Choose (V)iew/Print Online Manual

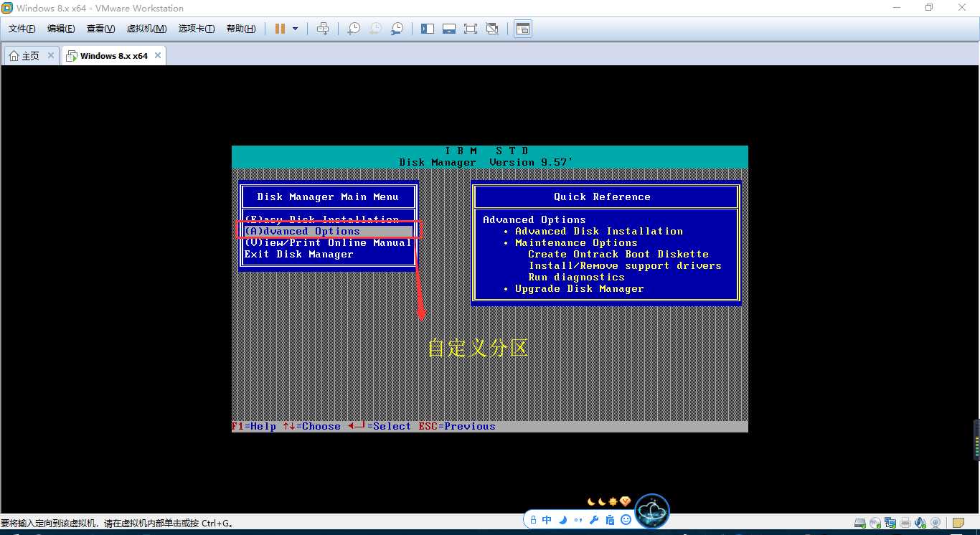329,242
